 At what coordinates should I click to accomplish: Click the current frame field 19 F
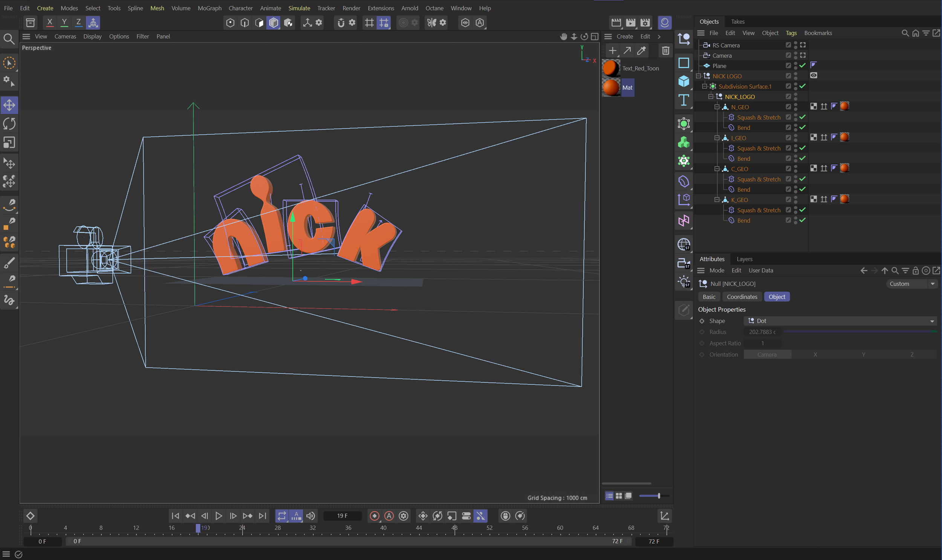(x=342, y=516)
